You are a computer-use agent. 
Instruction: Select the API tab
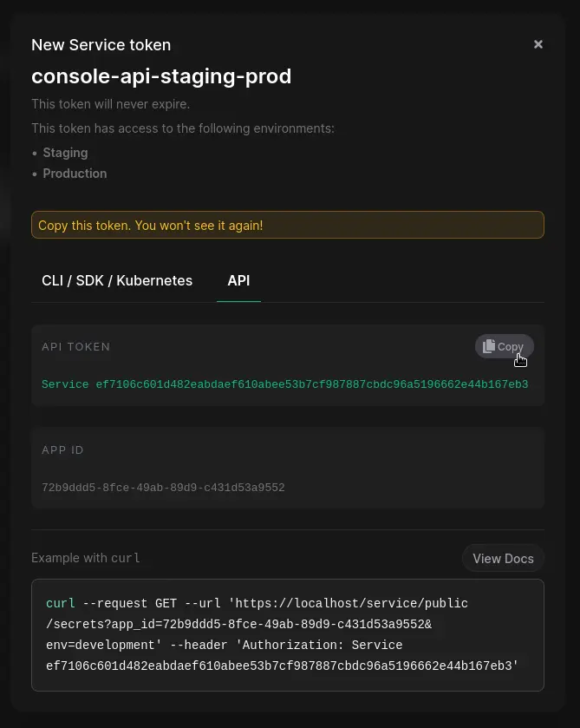238,280
